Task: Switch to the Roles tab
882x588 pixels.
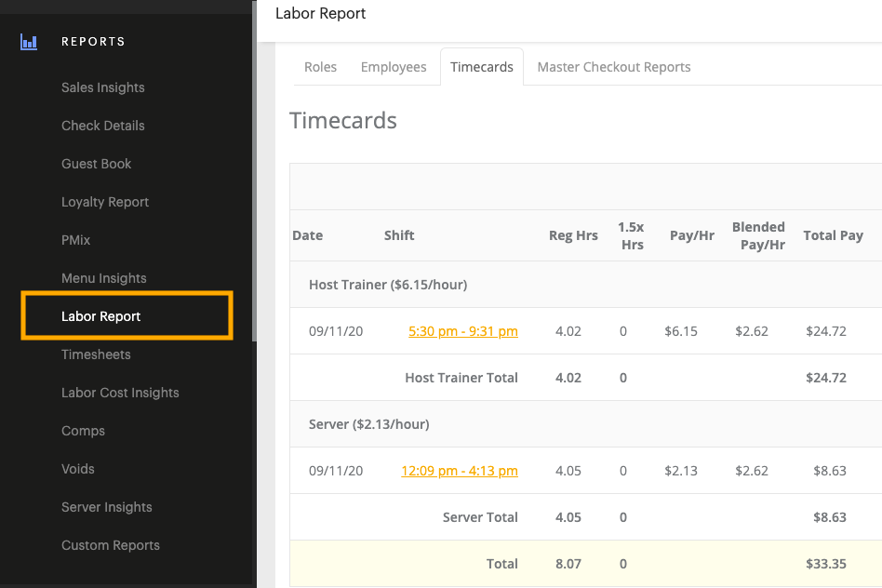Action: pyautogui.click(x=320, y=67)
